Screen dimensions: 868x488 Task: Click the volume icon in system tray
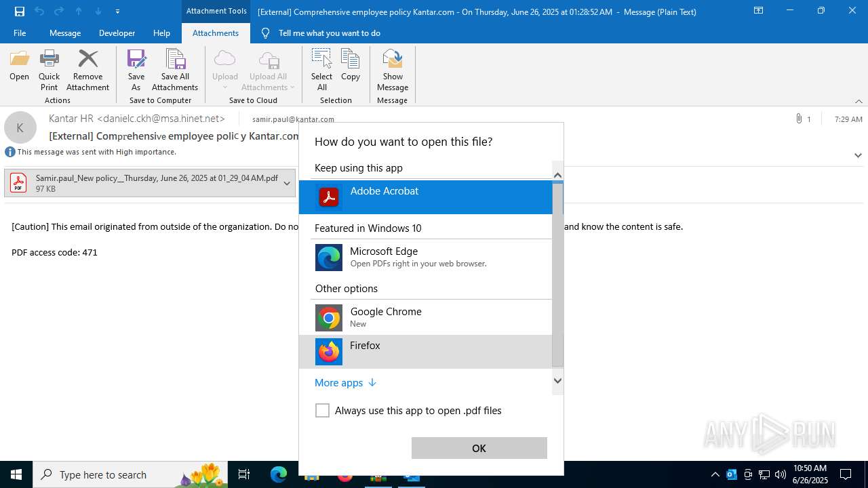coord(781,474)
